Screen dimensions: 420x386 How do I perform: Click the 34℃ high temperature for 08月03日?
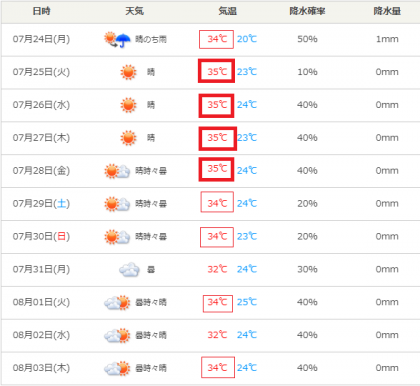217,368
